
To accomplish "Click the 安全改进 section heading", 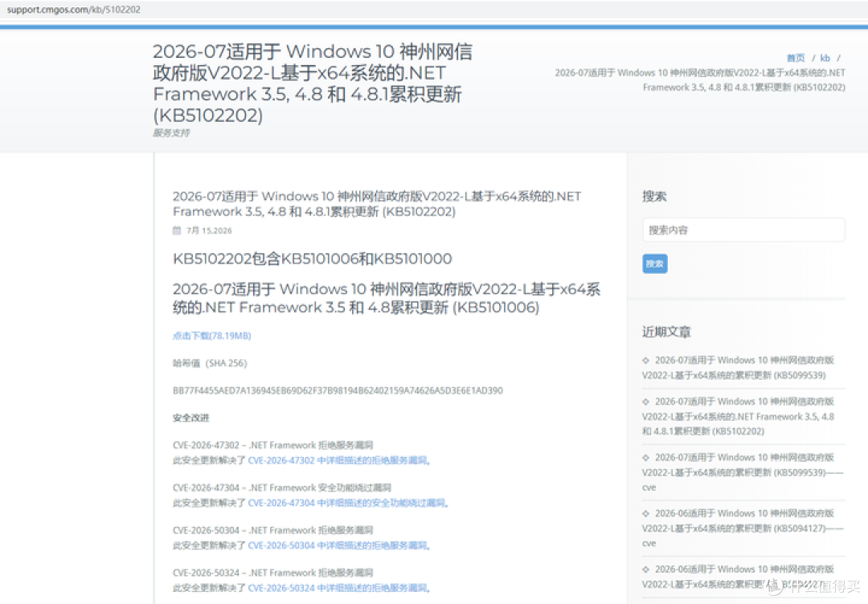I will click(x=191, y=418).
